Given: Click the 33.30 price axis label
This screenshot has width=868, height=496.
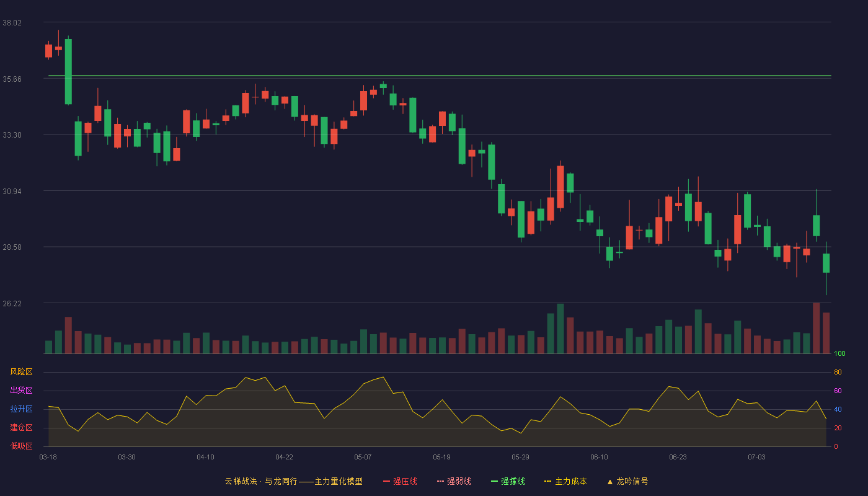Looking at the screenshot, I should pos(12,135).
